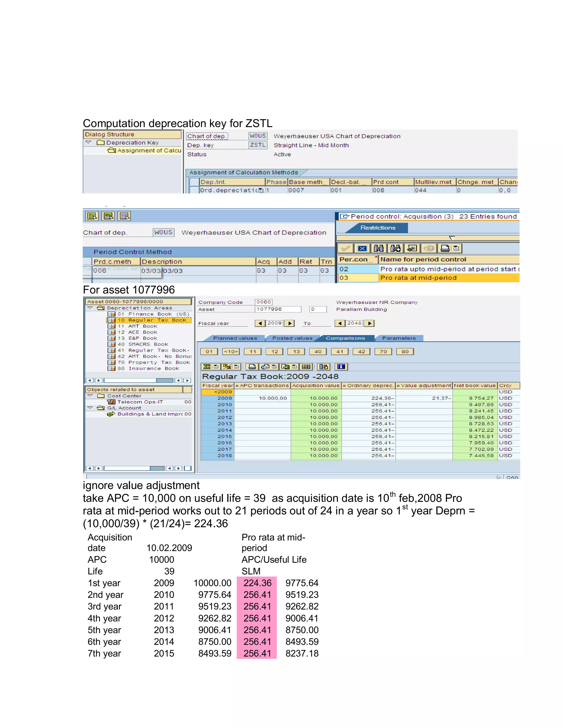This screenshot has height=728, width=563.
Task: Click the <2009 fiscal year row cell
Action: [217, 392]
